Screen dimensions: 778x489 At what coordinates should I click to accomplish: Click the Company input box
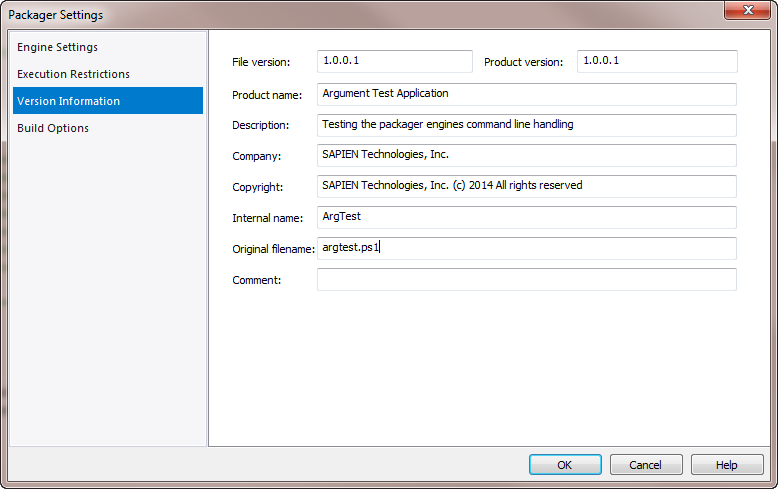[526, 155]
